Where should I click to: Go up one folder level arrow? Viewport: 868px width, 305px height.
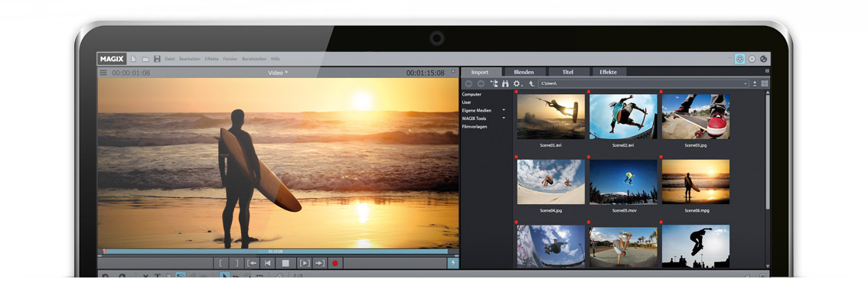coord(531,83)
